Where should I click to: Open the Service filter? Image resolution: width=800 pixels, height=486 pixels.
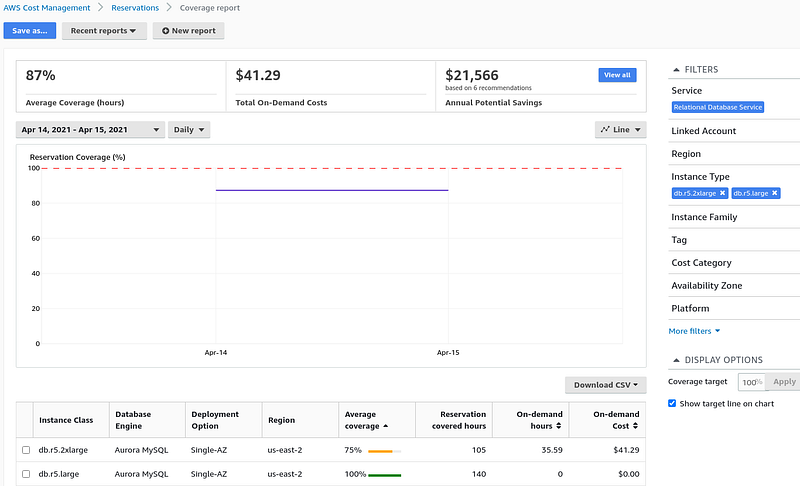coord(687,90)
